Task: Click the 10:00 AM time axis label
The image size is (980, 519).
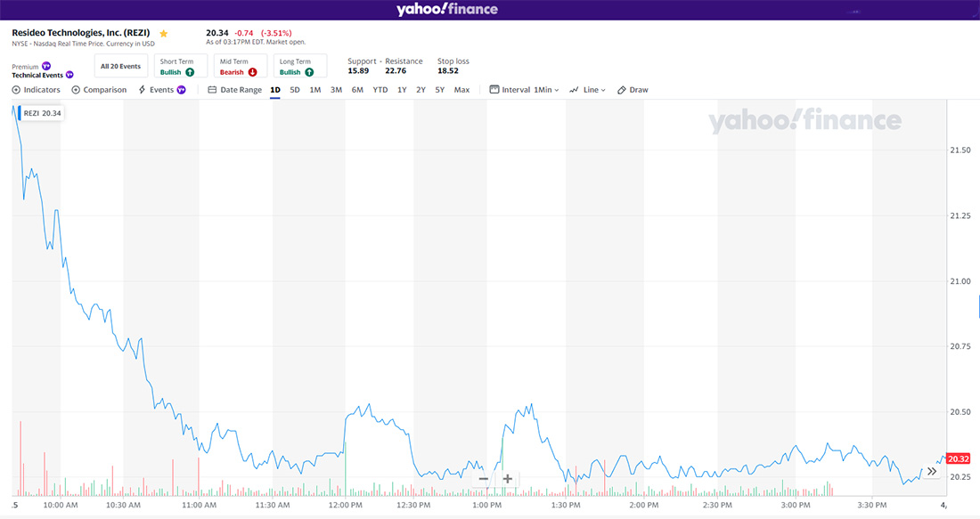Action: coord(61,505)
